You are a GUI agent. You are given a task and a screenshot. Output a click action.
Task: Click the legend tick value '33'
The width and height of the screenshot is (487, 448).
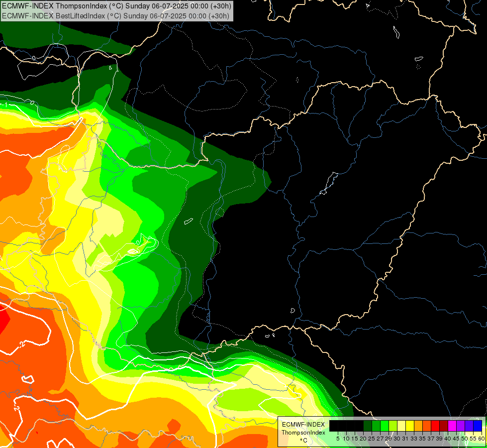pyautogui.click(x=414, y=439)
